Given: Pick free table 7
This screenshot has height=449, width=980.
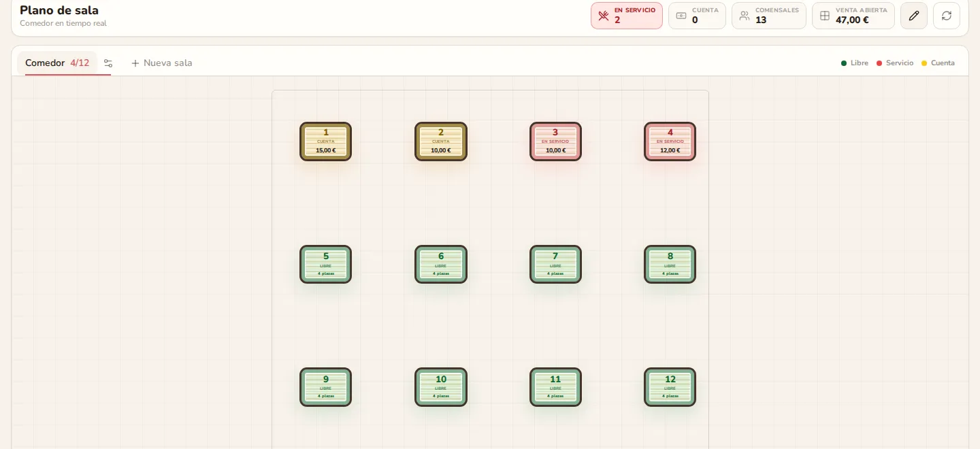Looking at the screenshot, I should click(555, 265).
